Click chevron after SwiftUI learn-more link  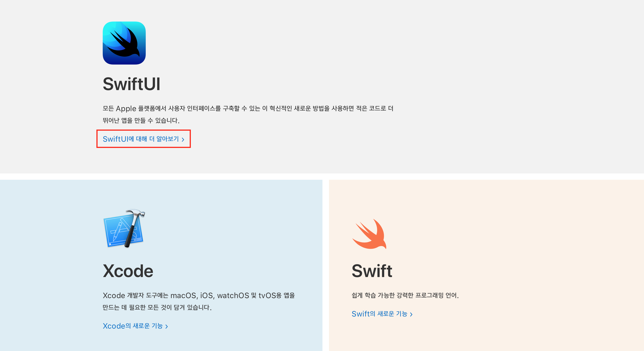(183, 139)
